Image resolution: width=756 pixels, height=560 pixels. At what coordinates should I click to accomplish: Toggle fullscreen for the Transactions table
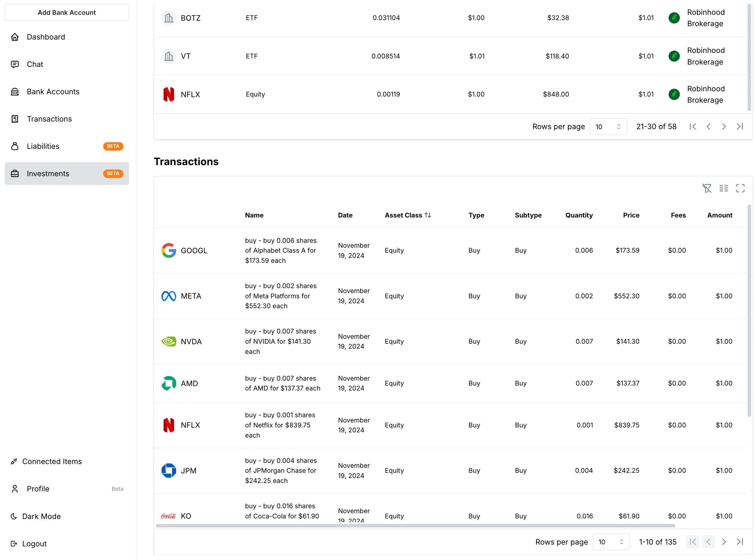[x=740, y=188]
